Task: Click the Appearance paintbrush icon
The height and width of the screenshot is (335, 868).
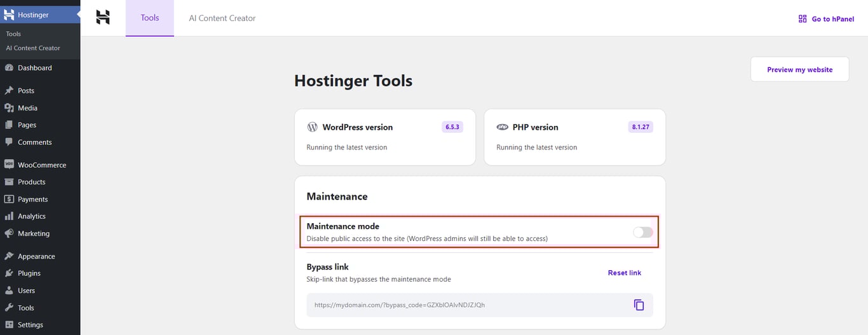Action: point(9,256)
